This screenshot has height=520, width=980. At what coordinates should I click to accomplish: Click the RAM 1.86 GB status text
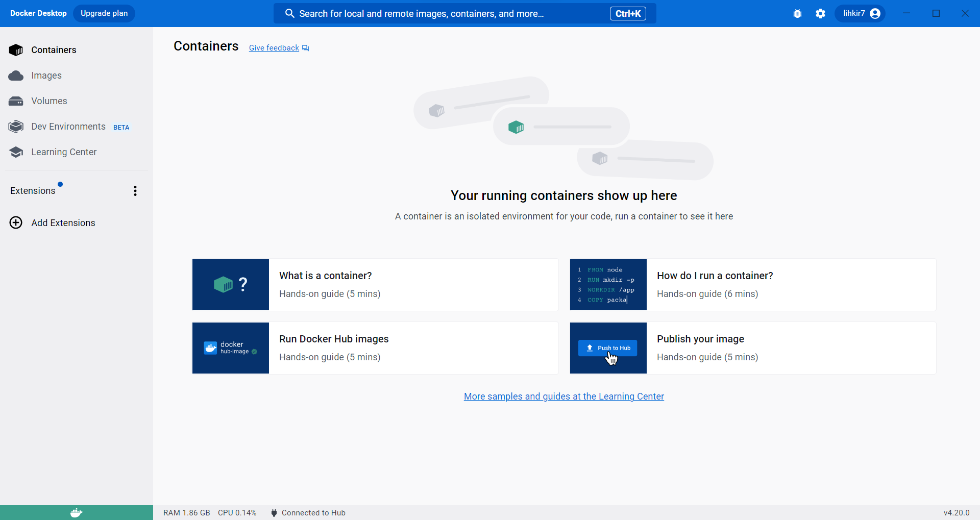(187, 513)
